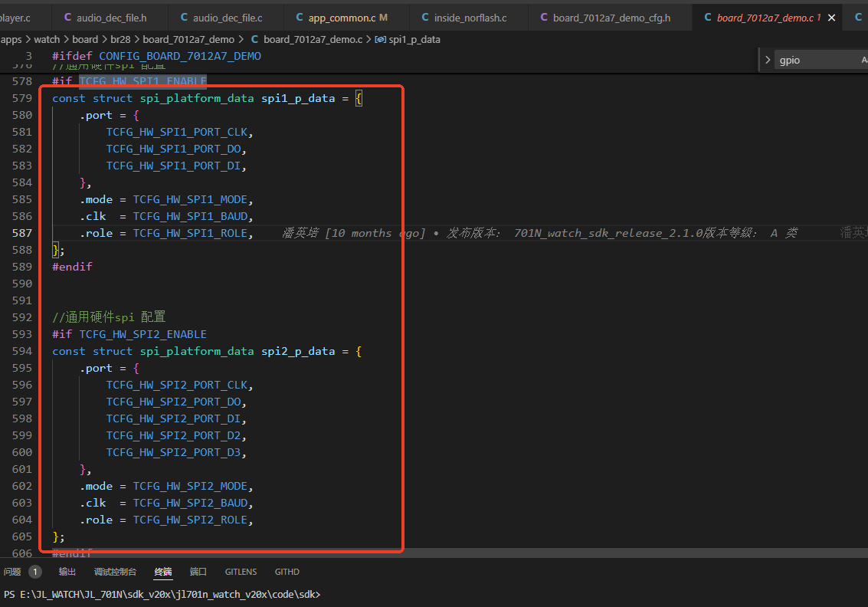Open the GITLENS panel tab

241,572
